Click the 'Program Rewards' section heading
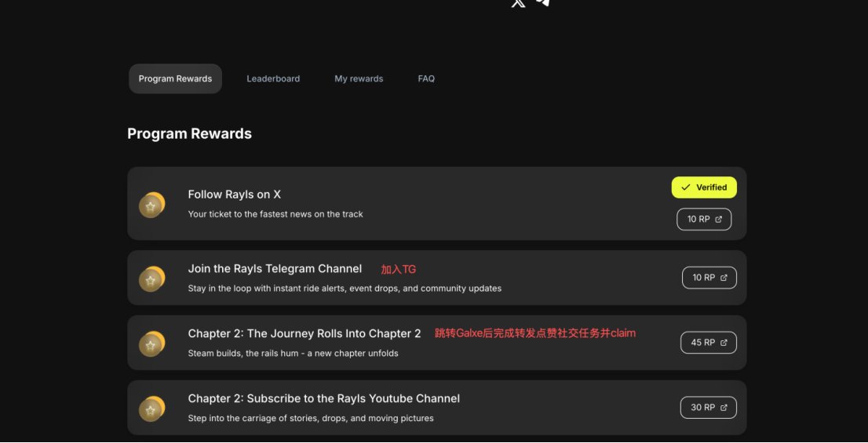 click(x=189, y=134)
